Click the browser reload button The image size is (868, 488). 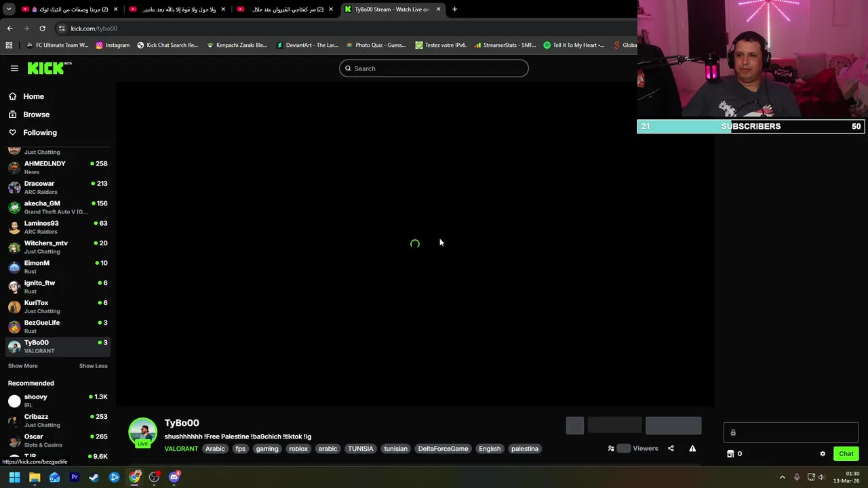(42, 28)
